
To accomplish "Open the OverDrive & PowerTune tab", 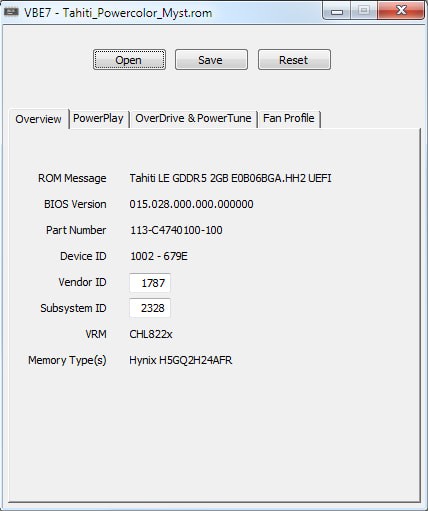I will 193,118.
